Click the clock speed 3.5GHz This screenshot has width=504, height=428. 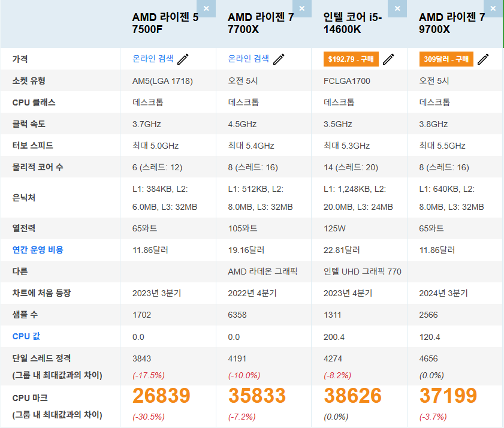(338, 124)
